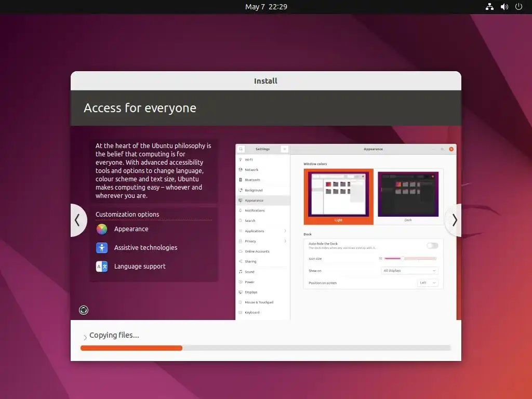Viewport: 532px width, 399px height.
Task: Select the Appearance customization option text
Action: (131, 229)
